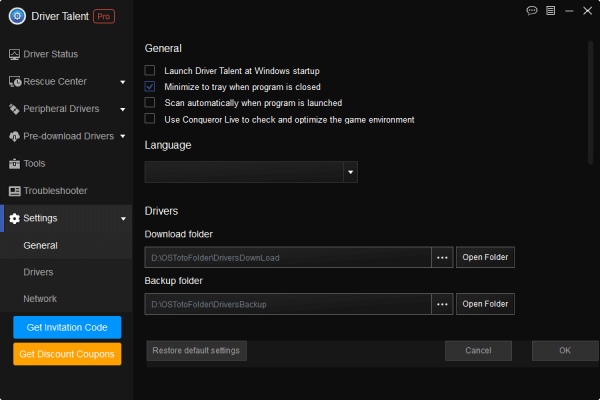The width and height of the screenshot is (600, 400).
Task: Expand the Rescue Center submenu arrow
Action: click(122, 82)
